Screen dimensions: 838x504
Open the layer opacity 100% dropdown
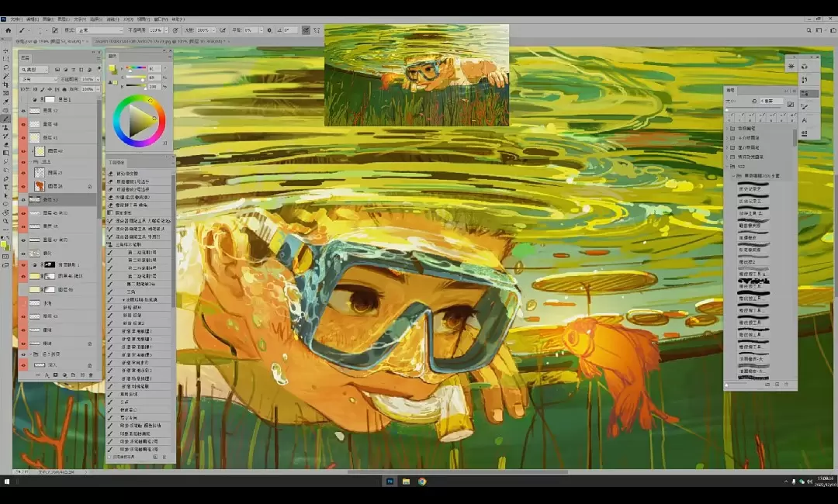tap(89, 79)
